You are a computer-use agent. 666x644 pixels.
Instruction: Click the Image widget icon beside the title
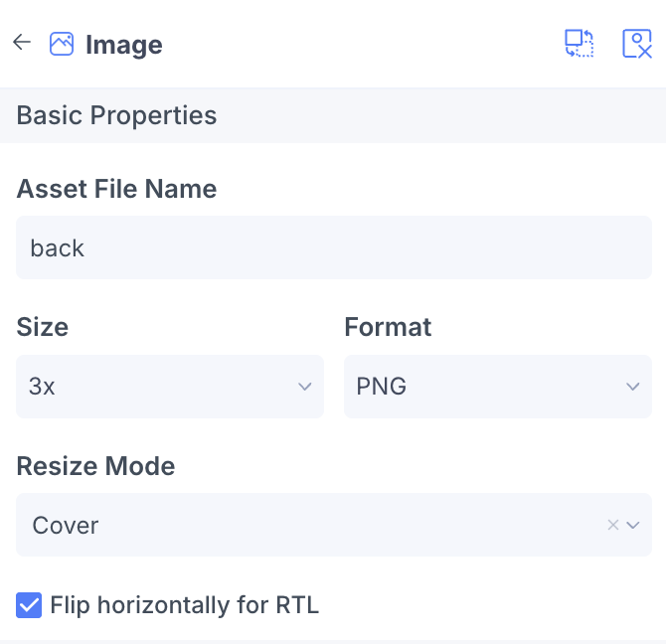(x=62, y=44)
